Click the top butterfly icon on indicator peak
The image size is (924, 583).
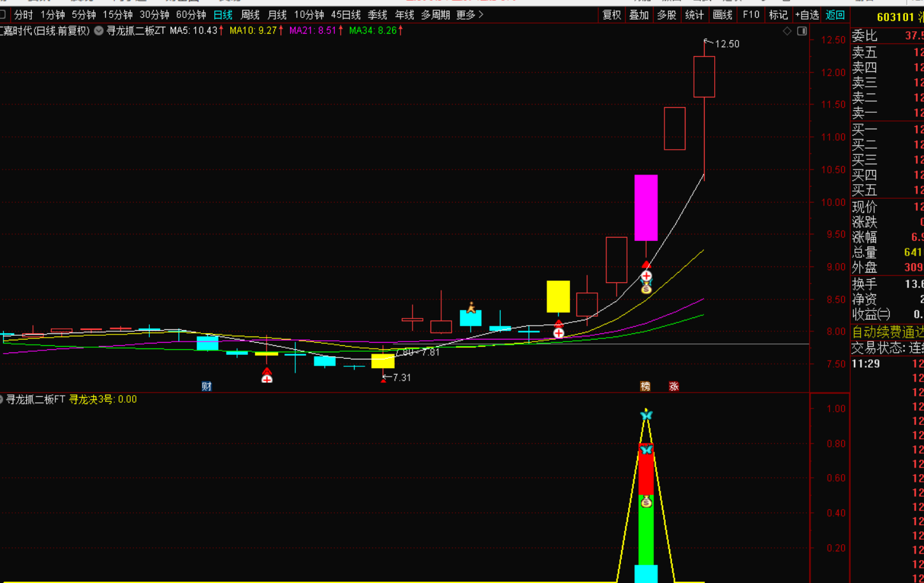coord(646,415)
